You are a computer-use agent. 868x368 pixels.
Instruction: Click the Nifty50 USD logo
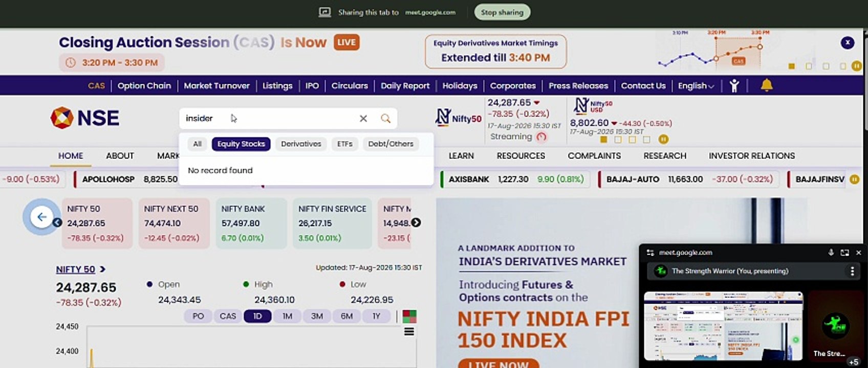(593, 106)
